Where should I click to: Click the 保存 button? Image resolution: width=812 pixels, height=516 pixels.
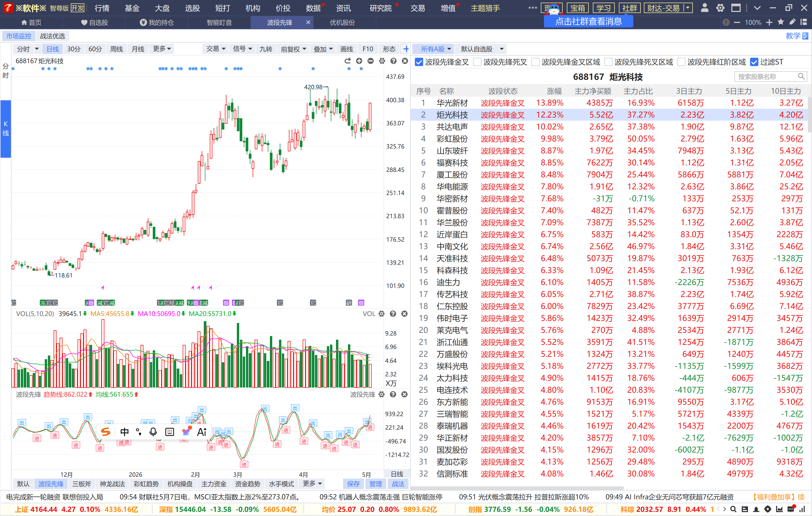click(x=353, y=484)
